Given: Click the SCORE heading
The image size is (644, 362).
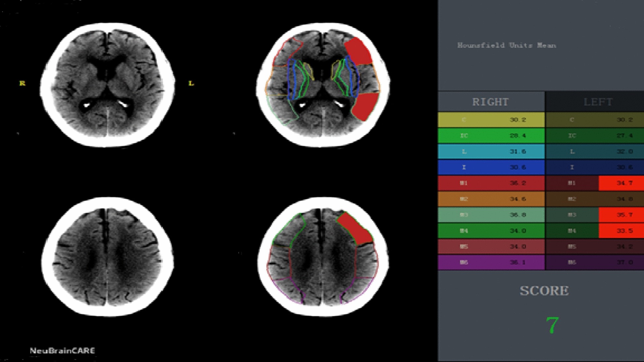Looking at the screenshot, I should click(544, 291).
